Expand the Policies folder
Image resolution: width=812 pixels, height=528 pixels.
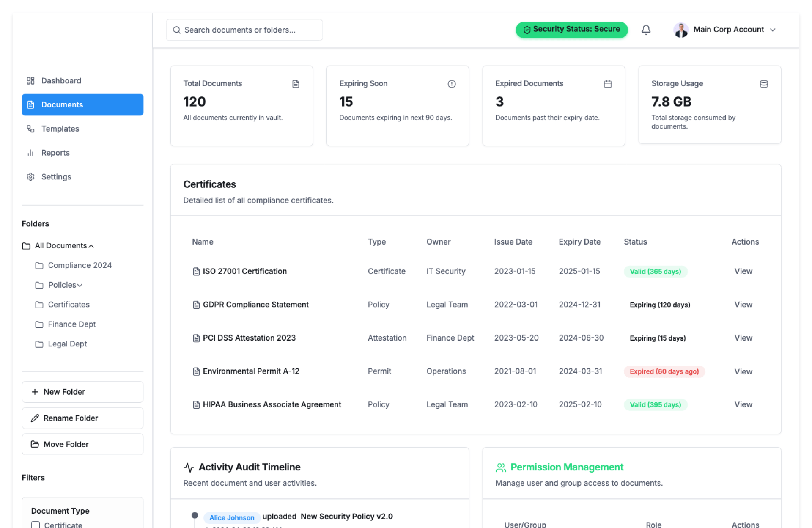[80, 285]
